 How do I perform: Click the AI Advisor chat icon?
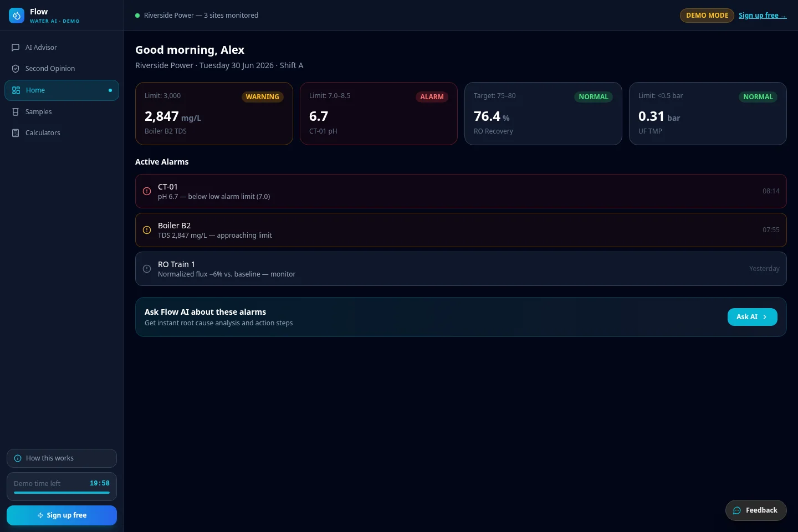[x=16, y=48]
